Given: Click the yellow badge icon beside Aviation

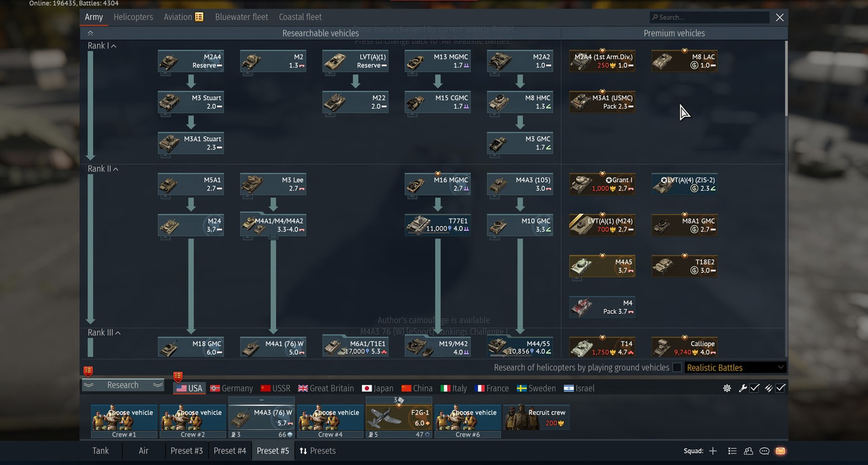Looking at the screenshot, I should (199, 16).
